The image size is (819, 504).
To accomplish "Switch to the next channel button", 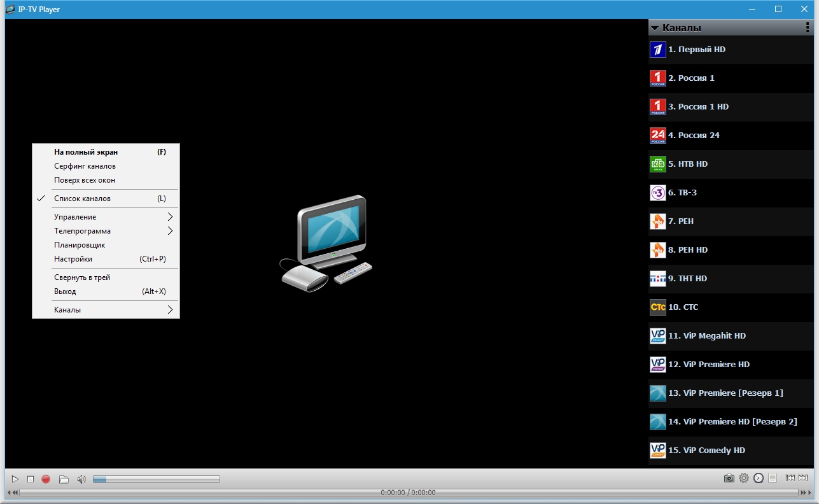I will click(803, 479).
